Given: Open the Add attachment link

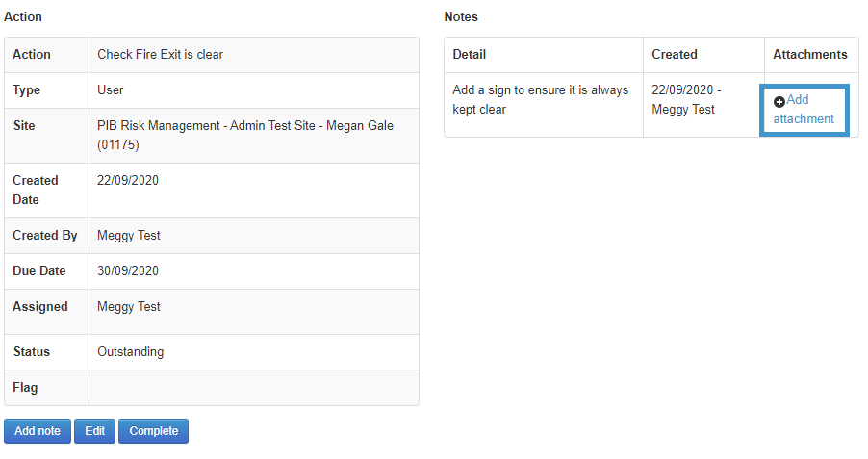Looking at the screenshot, I should point(804,109).
